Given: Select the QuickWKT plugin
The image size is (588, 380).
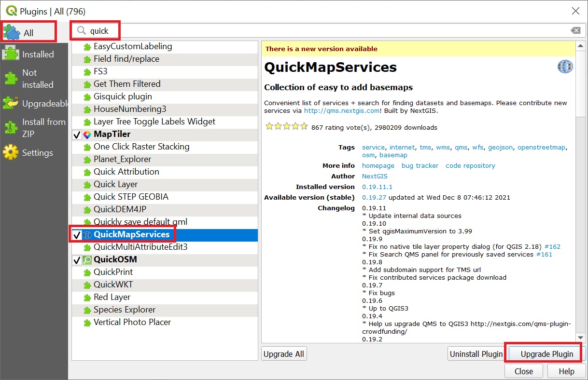Looking at the screenshot, I should [165, 285].
